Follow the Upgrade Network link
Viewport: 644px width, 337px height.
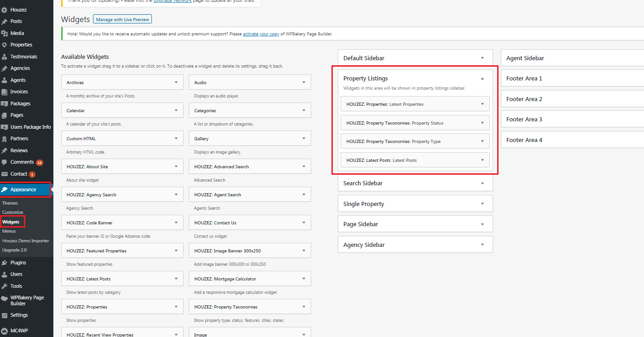174,1
